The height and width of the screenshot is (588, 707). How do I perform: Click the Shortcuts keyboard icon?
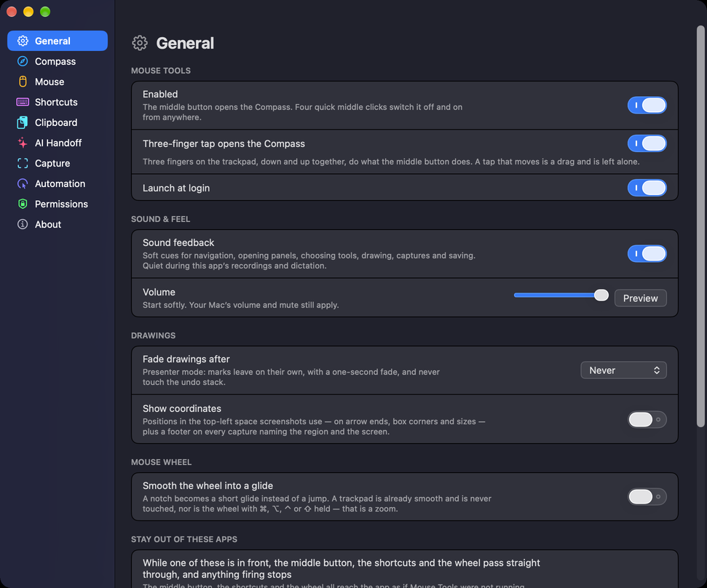point(23,102)
